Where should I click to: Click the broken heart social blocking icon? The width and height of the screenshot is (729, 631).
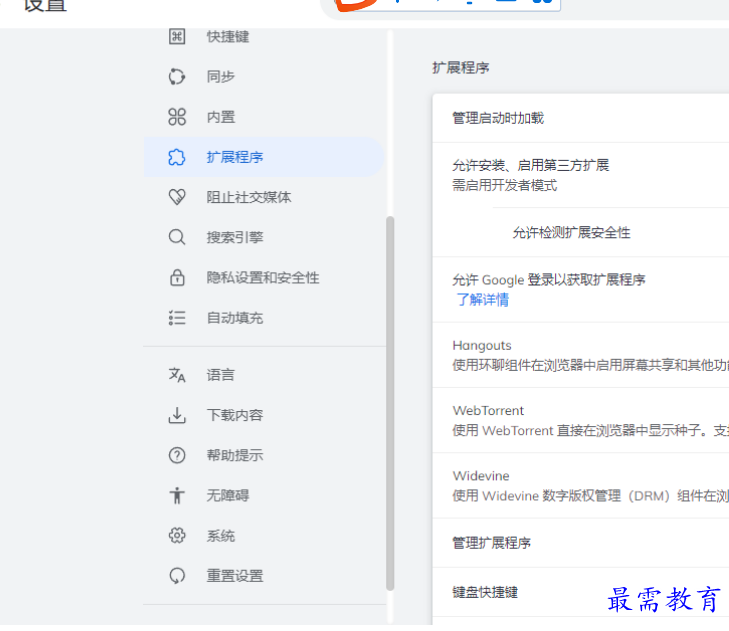tap(177, 197)
